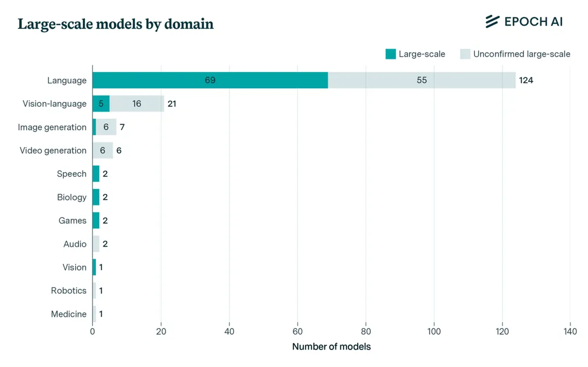Click the 124 total label for Language
Viewport: 588px width, 367px height.
coord(526,81)
